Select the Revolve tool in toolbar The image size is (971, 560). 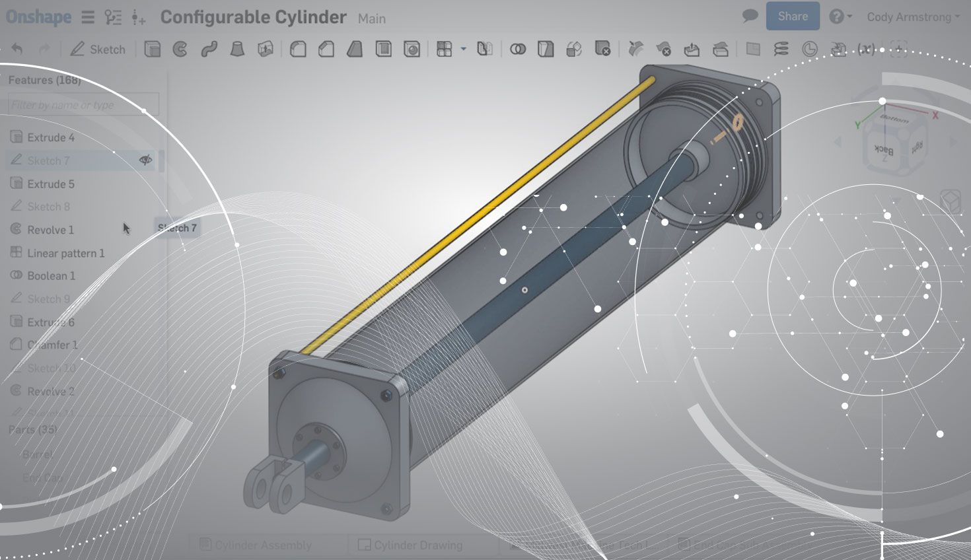[180, 50]
